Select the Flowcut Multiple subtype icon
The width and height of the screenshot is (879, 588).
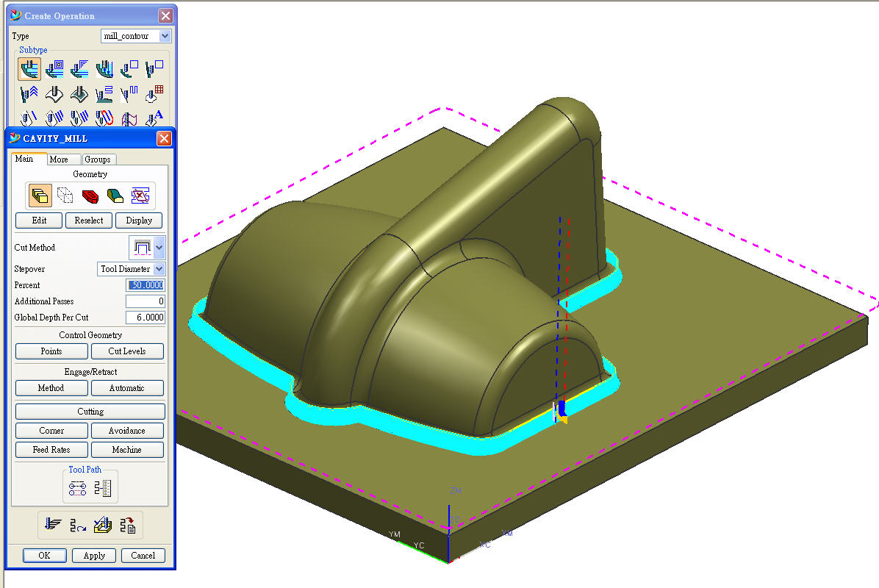pos(54,118)
